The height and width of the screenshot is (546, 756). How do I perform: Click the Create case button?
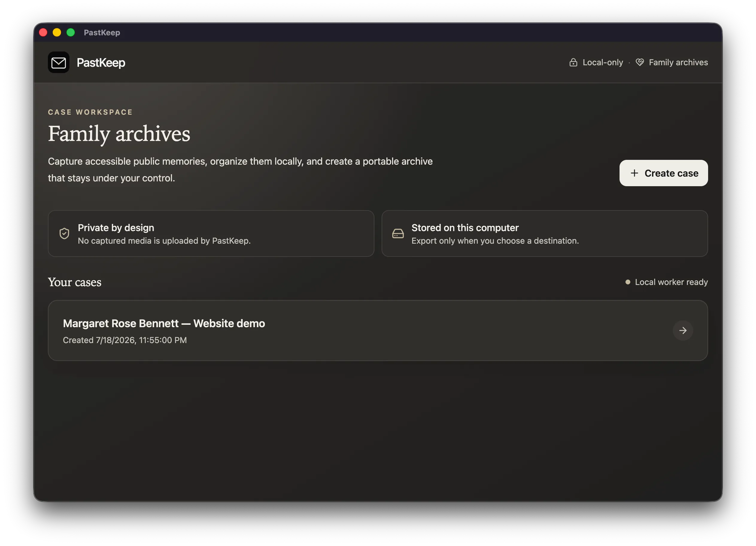tap(664, 173)
